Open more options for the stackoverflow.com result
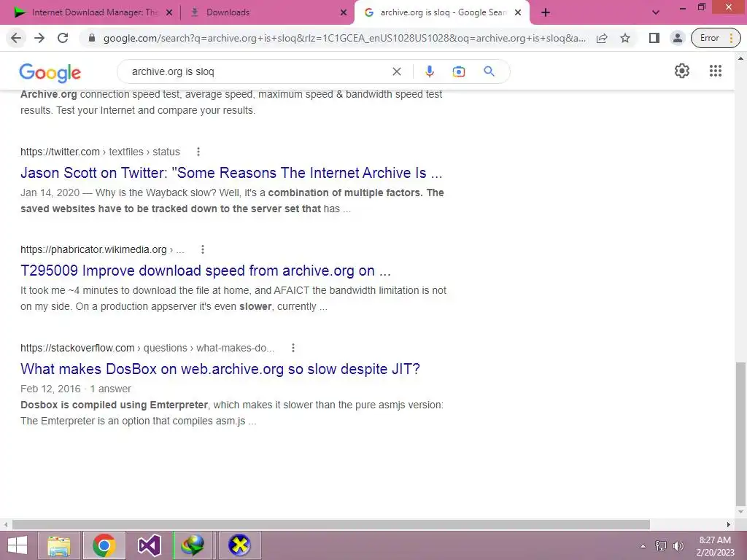Screen dimensions: 747x560 293,348
